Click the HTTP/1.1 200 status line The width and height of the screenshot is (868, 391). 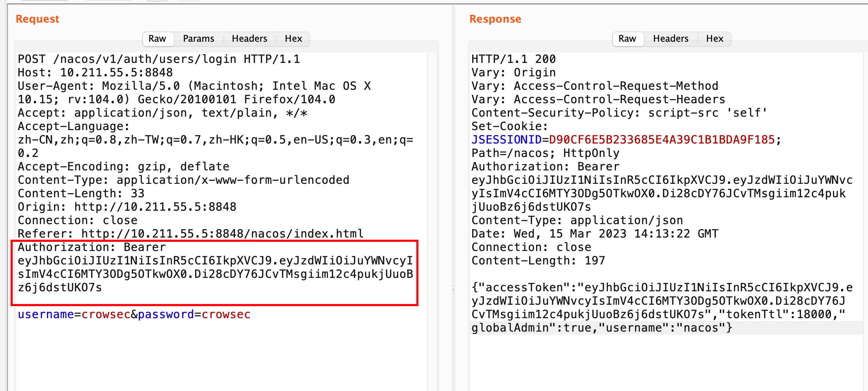coord(514,59)
